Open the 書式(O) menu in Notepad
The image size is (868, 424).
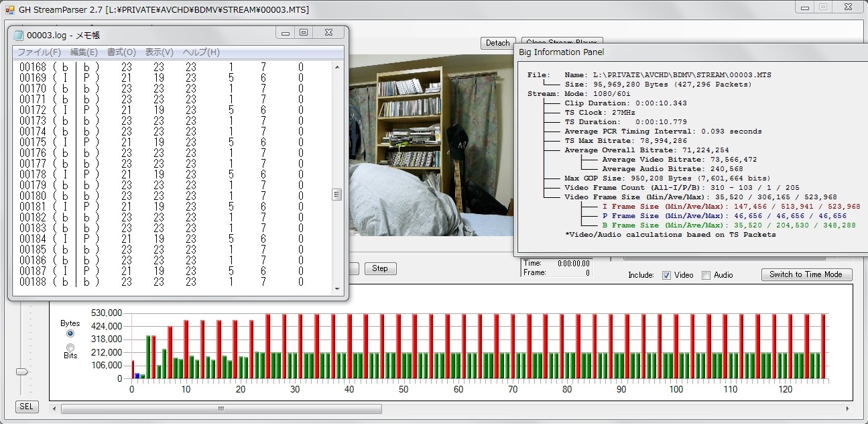pyautogui.click(x=121, y=52)
